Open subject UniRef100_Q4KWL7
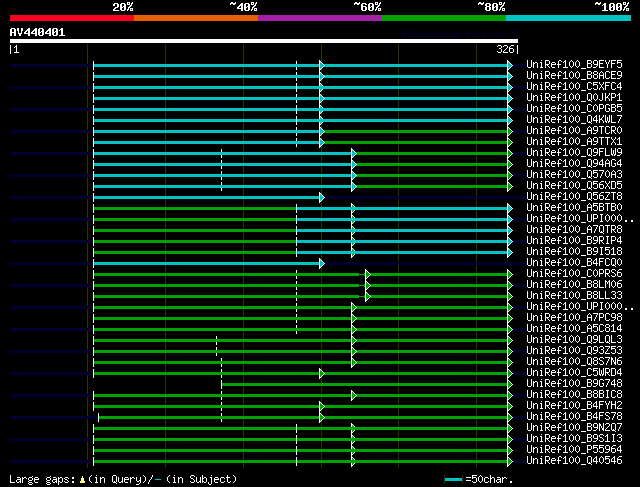 (574, 120)
